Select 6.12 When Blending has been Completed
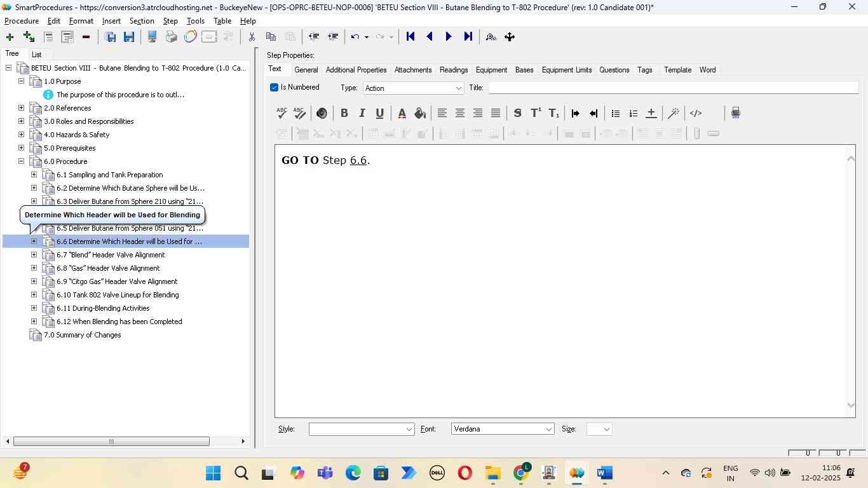The width and height of the screenshot is (868, 488). (x=119, y=322)
